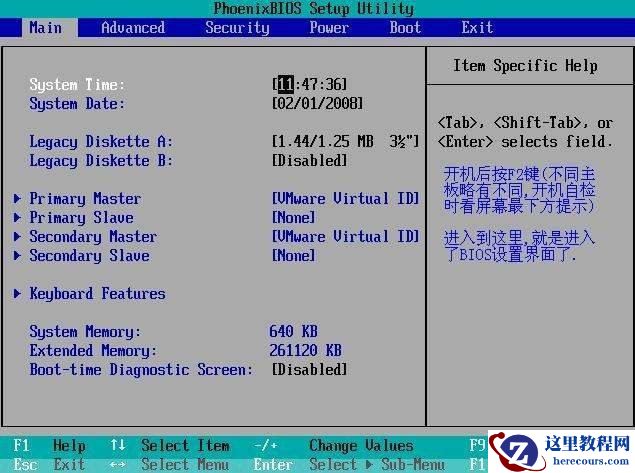Toggle Boot-time Diagnostic Screen Disabled value
This screenshot has height=473, width=635.
(x=310, y=369)
